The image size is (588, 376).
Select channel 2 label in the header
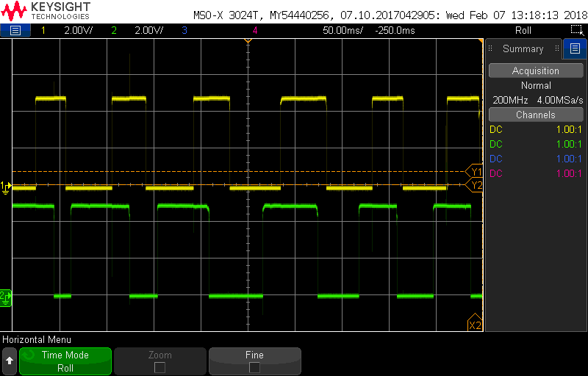pos(114,30)
